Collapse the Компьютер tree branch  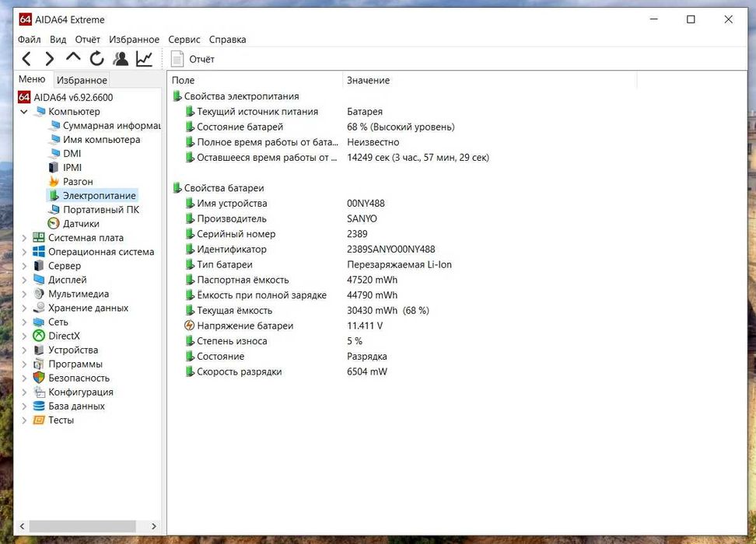click(23, 112)
